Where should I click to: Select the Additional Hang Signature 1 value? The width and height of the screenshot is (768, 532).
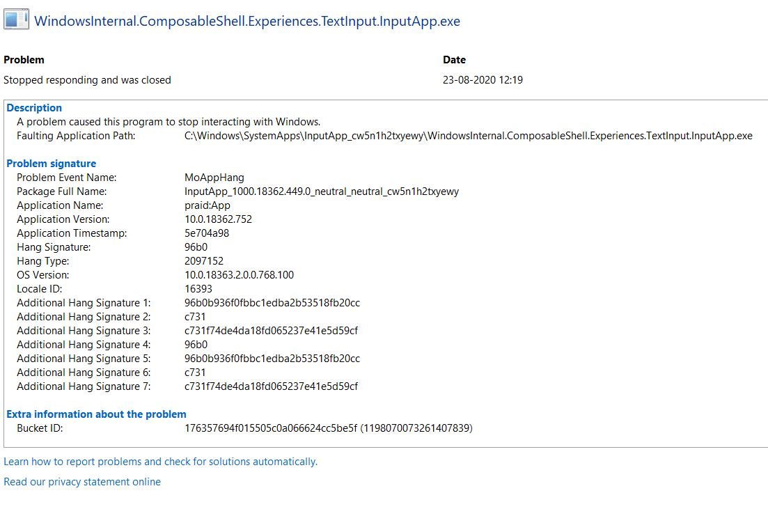pos(272,303)
